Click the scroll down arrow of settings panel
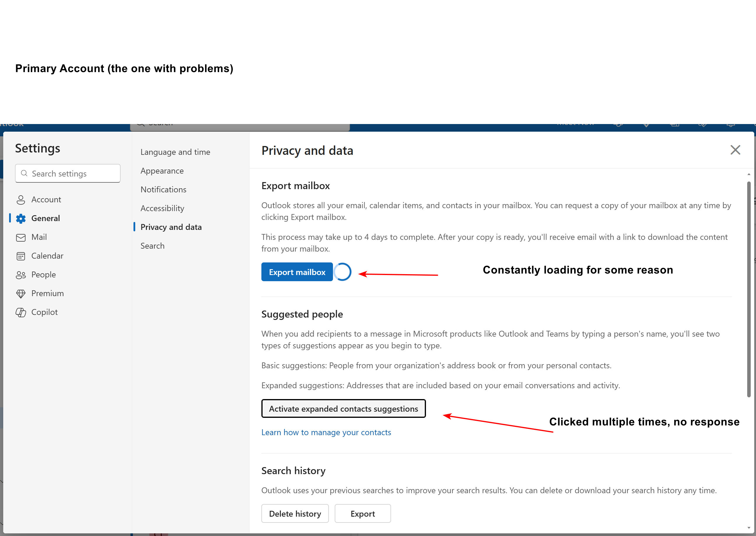 pyautogui.click(x=748, y=528)
